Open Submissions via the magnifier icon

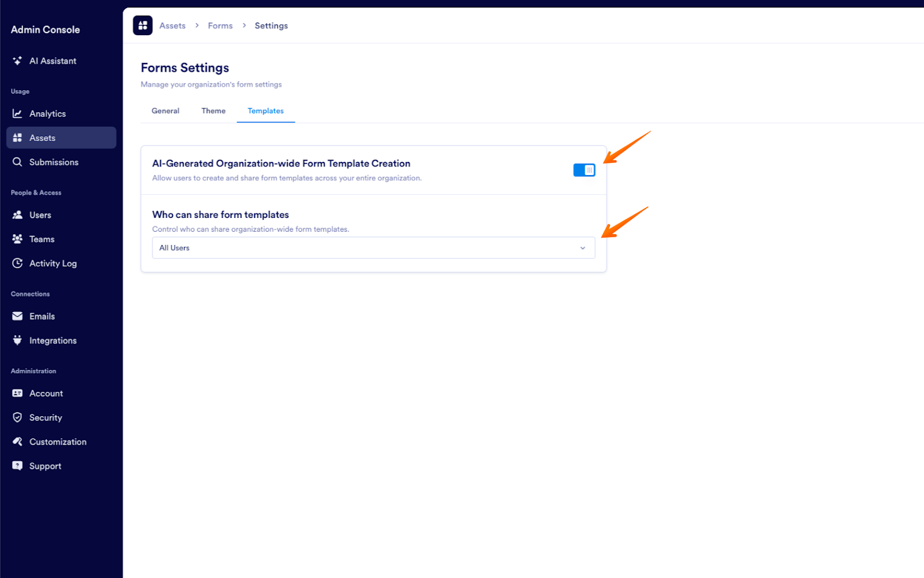tap(17, 162)
